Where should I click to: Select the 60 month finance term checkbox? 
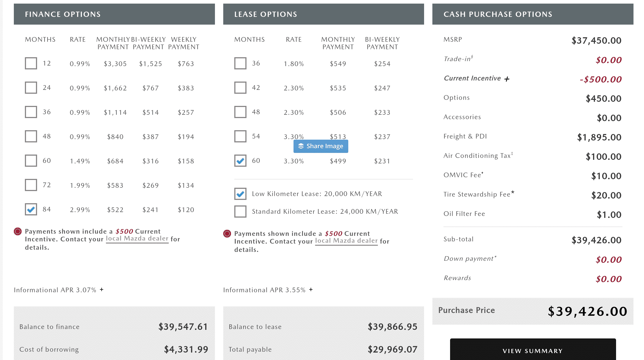coord(31,161)
